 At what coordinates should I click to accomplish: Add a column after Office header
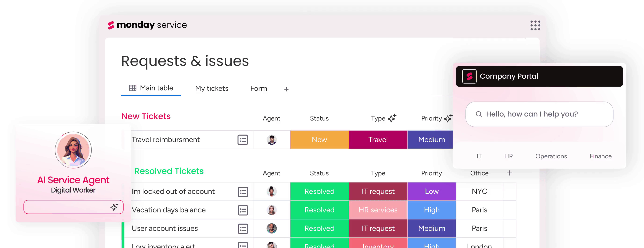[509, 173]
